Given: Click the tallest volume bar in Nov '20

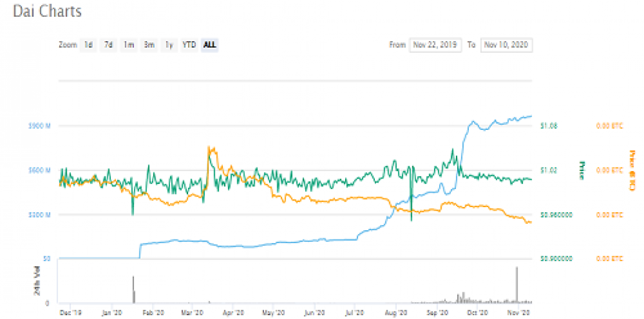Looking at the screenshot, I should point(516,284).
